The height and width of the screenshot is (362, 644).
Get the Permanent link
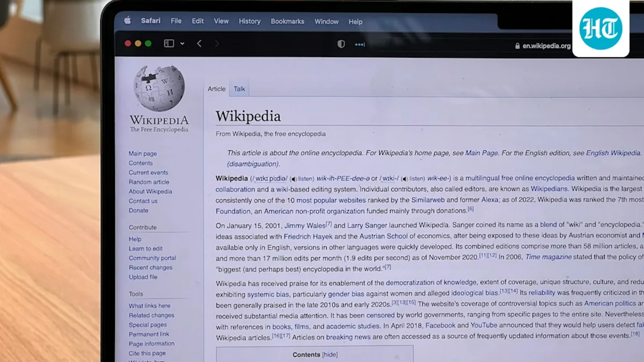click(x=149, y=334)
